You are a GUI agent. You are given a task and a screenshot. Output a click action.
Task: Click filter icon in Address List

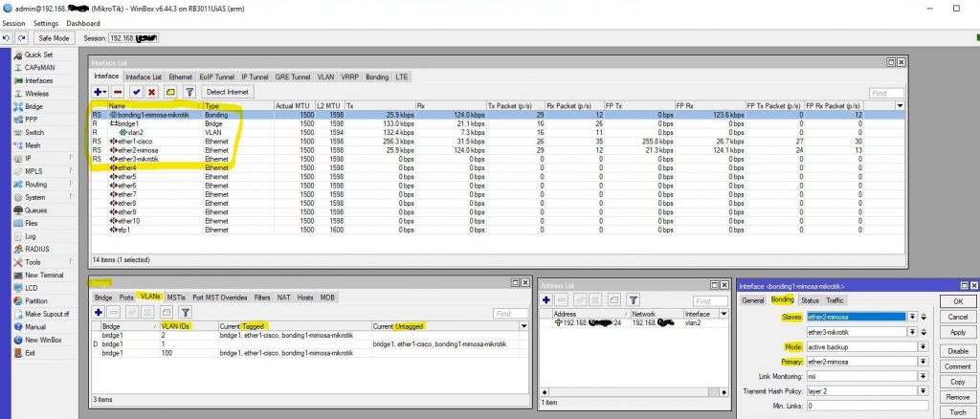pyautogui.click(x=633, y=300)
